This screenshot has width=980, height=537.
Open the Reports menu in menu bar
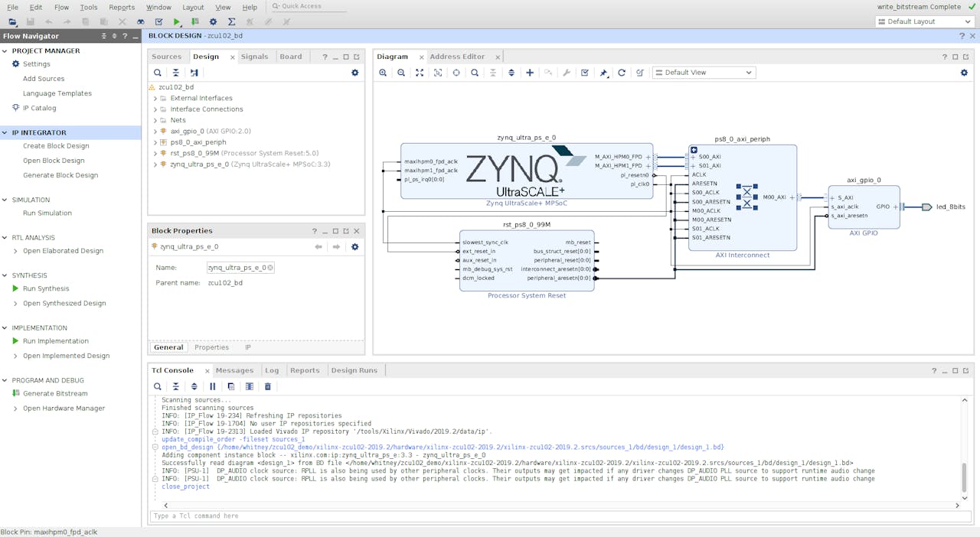point(122,7)
